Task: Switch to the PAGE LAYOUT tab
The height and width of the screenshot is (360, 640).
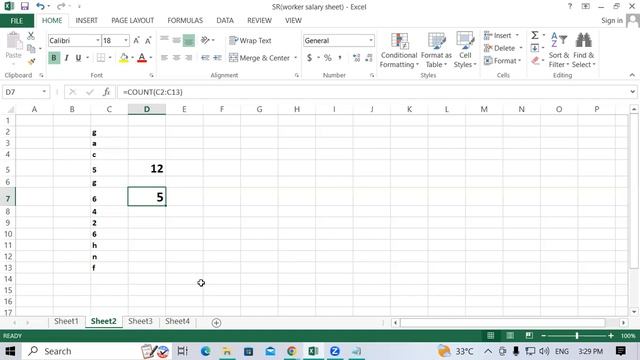Action: tap(133, 20)
